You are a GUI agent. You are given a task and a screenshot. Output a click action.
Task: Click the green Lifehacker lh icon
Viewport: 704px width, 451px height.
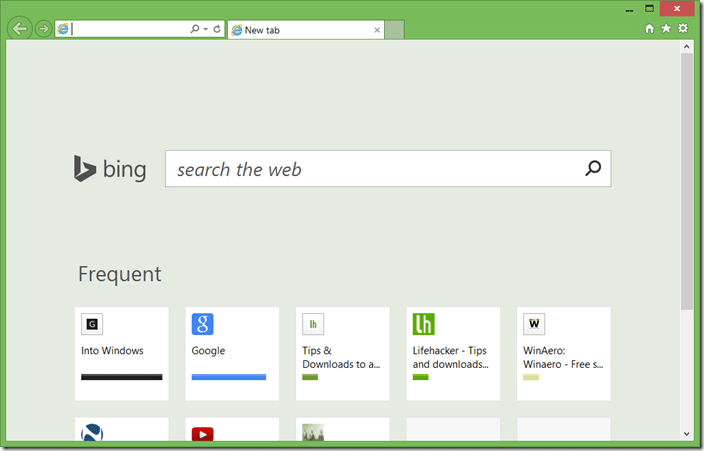point(423,324)
